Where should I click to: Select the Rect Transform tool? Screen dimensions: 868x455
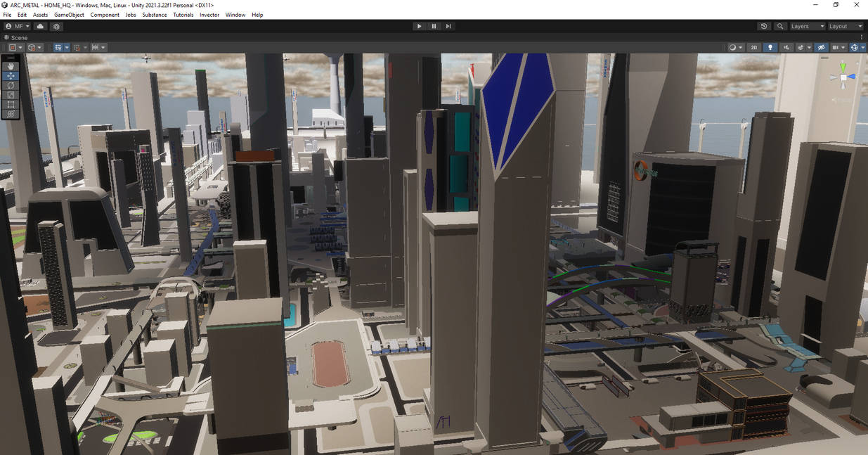[x=11, y=104]
